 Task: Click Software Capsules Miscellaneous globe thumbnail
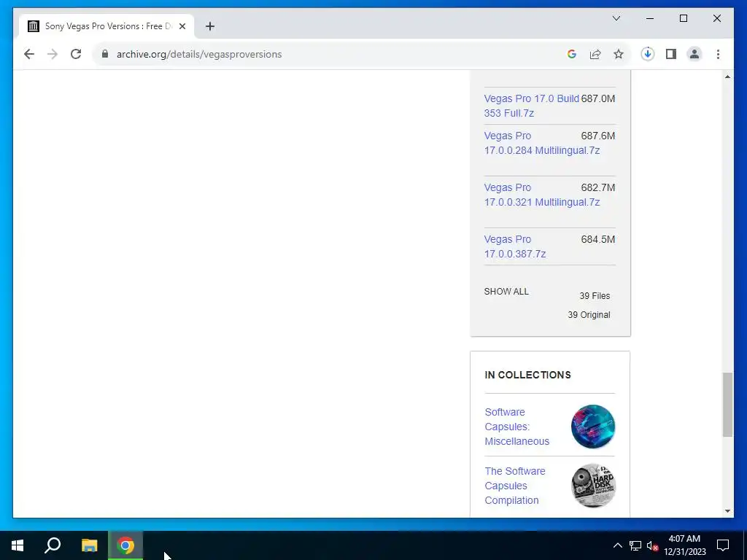tap(593, 427)
